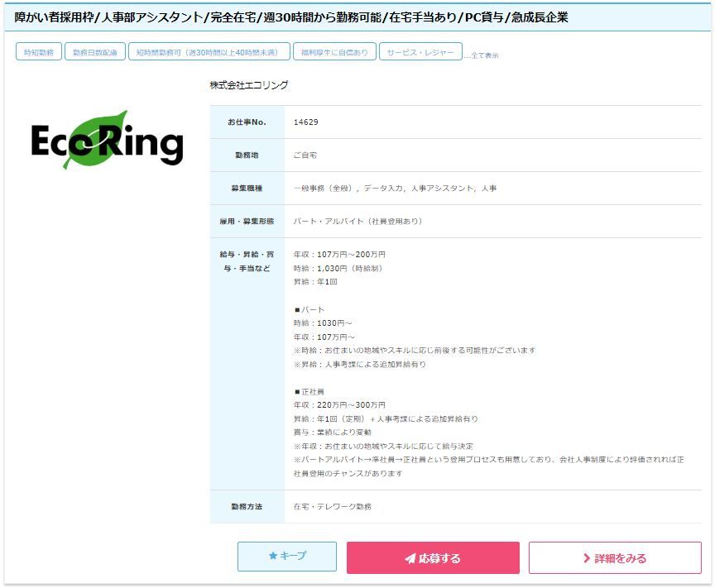Click the ■正社員 section heading
This screenshot has height=588, width=715.
click(310, 391)
